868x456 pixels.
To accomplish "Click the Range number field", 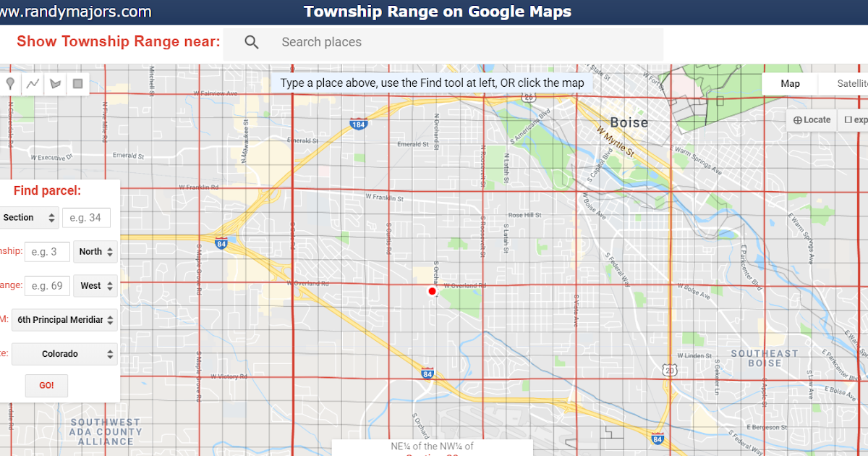I will (47, 285).
